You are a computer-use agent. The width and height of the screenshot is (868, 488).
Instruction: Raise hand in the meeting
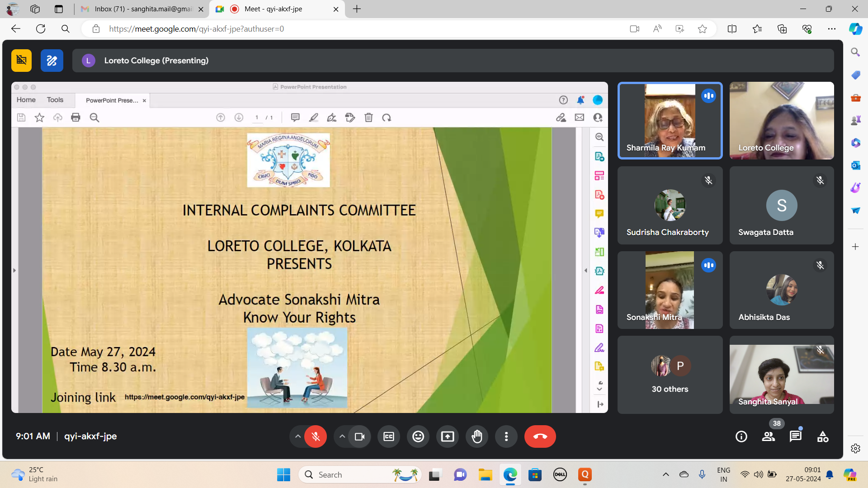[477, 436]
